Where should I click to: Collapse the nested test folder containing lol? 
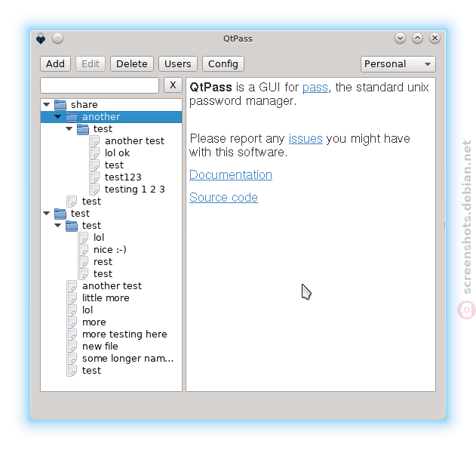pos(57,226)
